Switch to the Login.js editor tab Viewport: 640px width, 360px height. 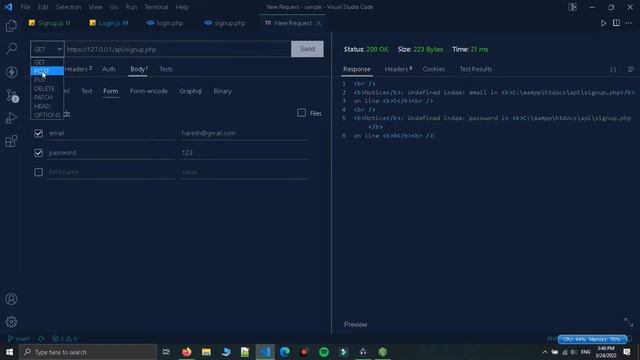[109, 23]
